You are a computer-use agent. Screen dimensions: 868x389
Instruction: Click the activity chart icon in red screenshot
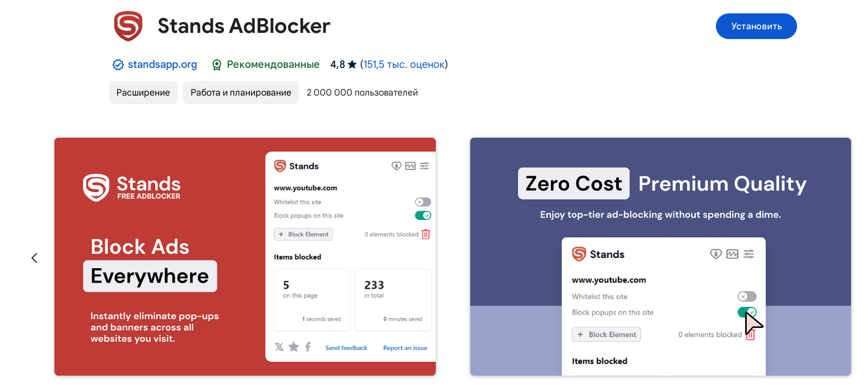point(410,166)
